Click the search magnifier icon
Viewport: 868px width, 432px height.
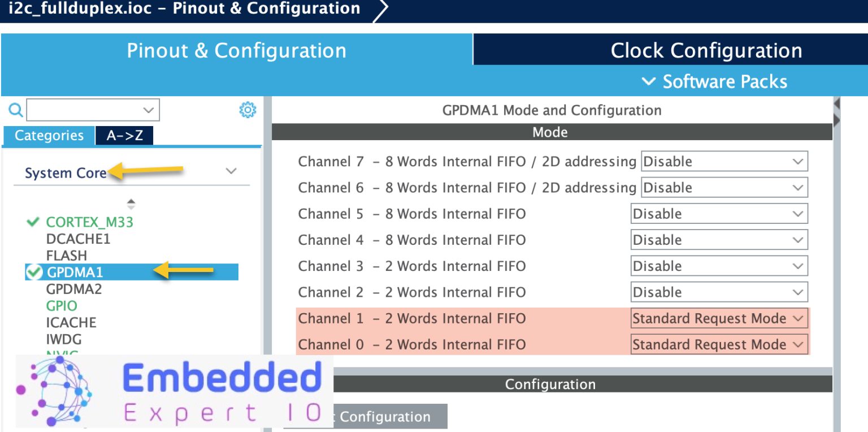pyautogui.click(x=16, y=110)
